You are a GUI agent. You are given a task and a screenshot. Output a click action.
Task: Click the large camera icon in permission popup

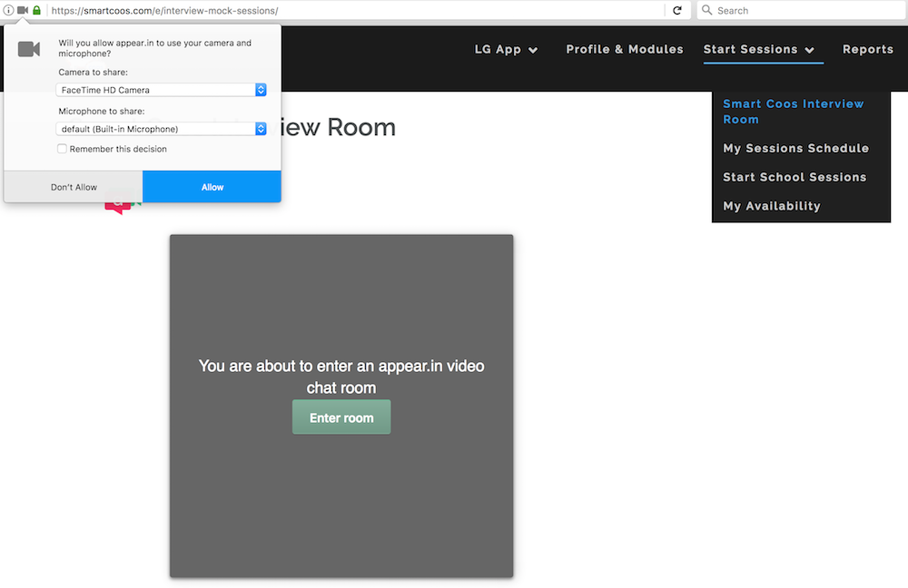point(29,49)
